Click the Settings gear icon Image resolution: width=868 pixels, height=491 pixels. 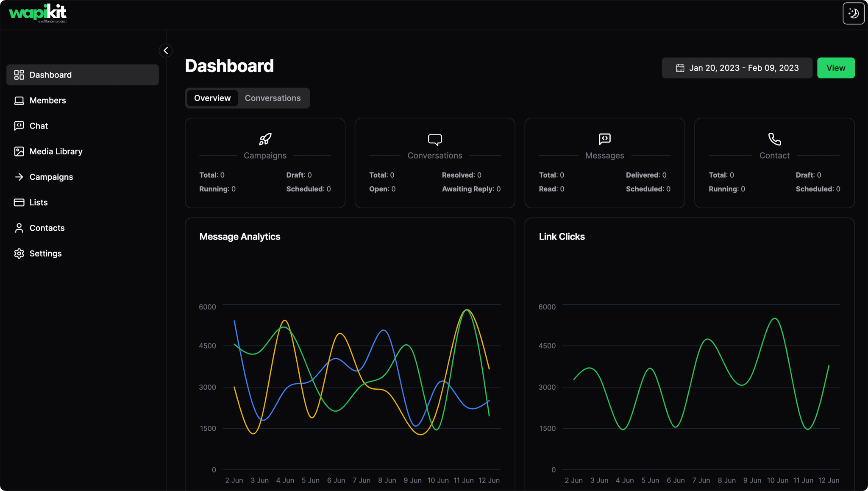19,253
